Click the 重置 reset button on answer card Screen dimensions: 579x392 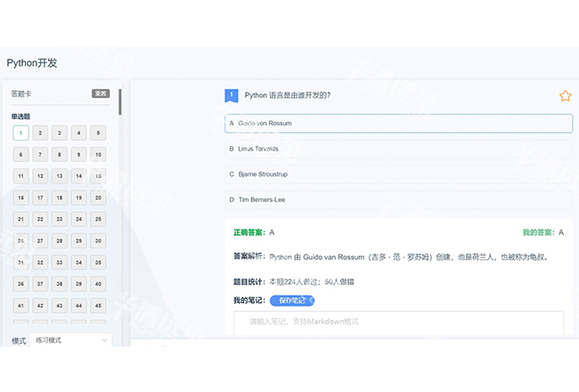[101, 94]
